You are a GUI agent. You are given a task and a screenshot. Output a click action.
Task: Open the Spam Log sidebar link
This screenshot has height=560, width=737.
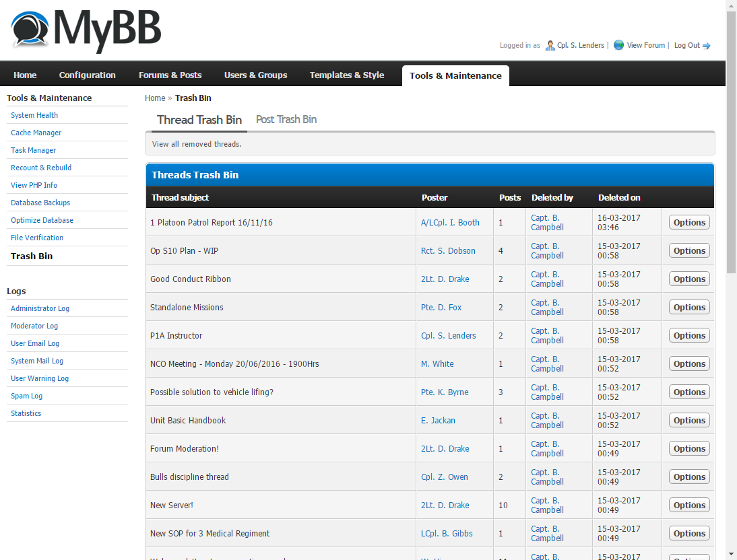[26, 396]
